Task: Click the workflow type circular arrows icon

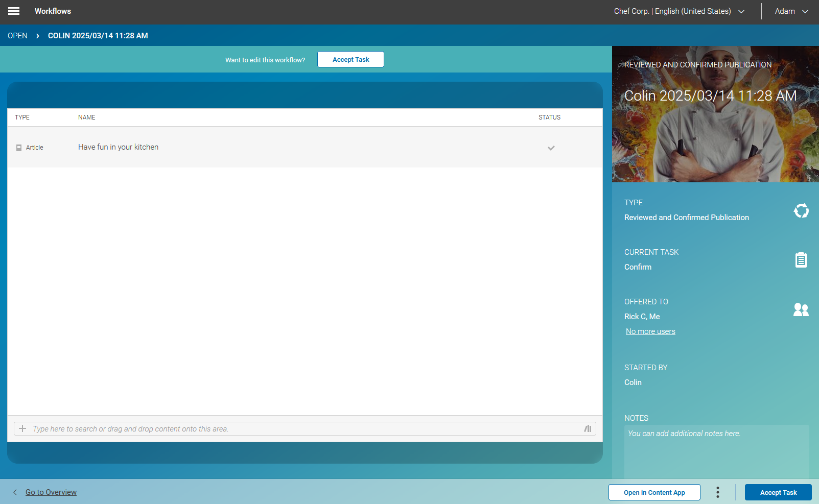Action: point(801,210)
